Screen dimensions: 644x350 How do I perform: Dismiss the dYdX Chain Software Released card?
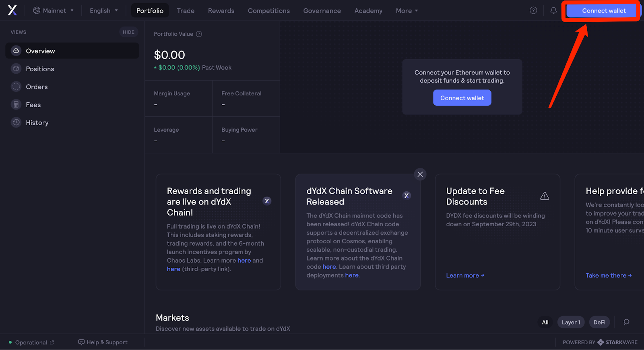pos(420,174)
